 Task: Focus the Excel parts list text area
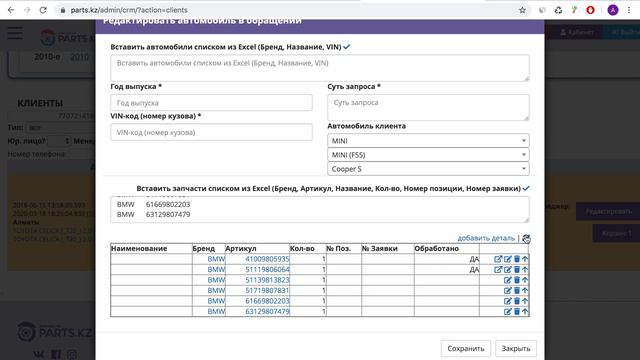tap(320, 210)
